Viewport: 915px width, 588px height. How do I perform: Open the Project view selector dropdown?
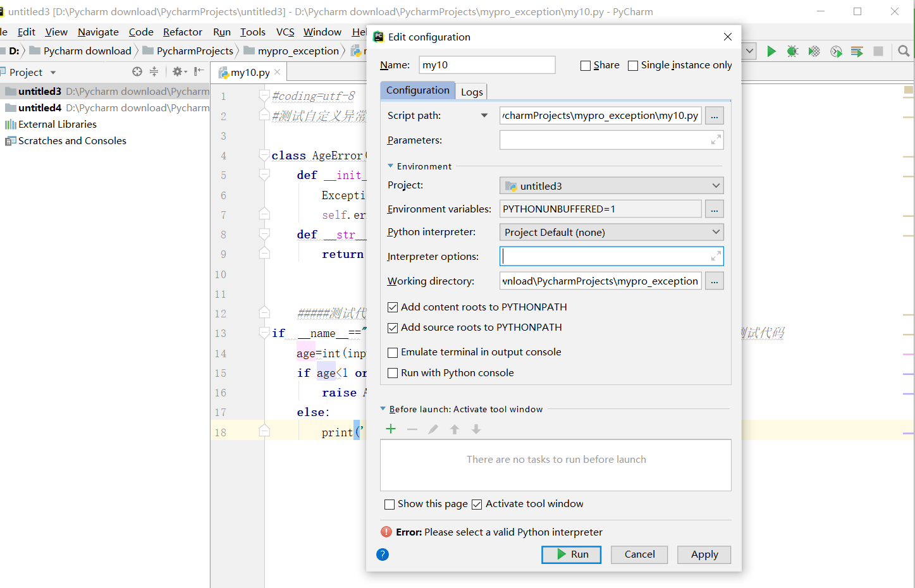pos(53,73)
